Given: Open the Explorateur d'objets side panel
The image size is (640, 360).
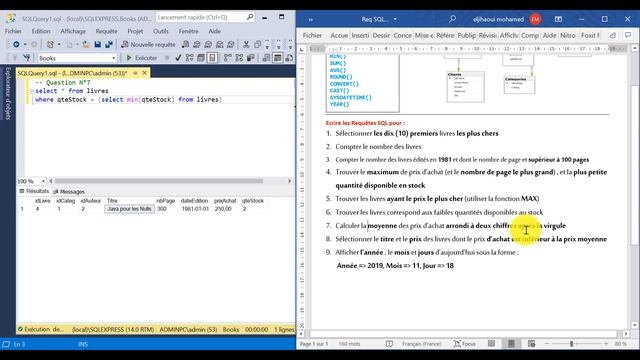Looking at the screenshot, I should (x=8, y=93).
